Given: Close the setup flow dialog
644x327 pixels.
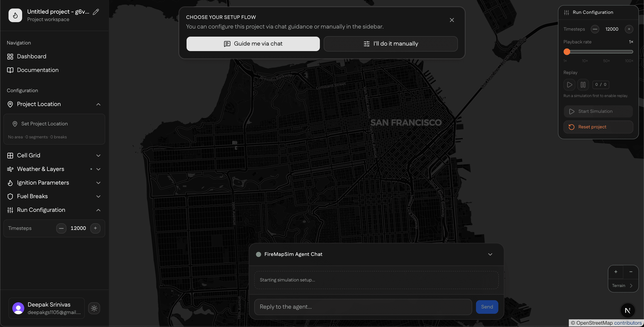Looking at the screenshot, I should pos(452,20).
